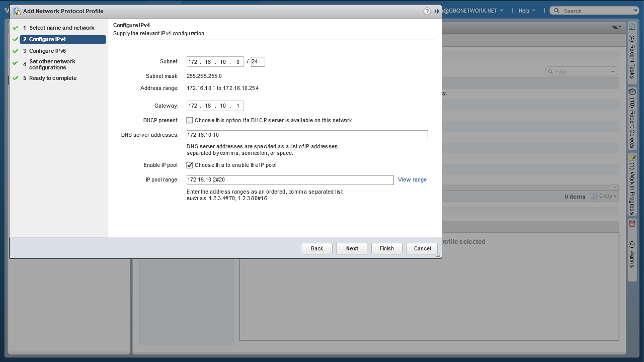Screen dimensions: 644x362
Task: Go to step 3 Configure IPv6
Action: [x=47, y=51]
